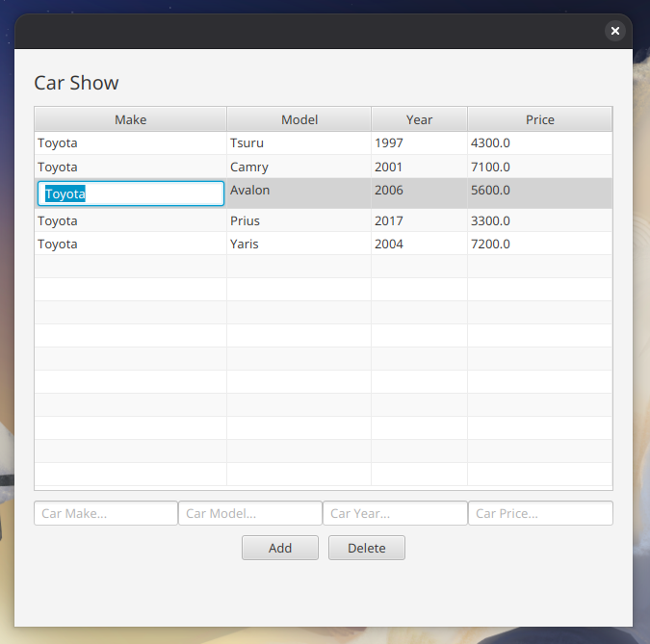Select the 1997 year cell

tap(419, 143)
